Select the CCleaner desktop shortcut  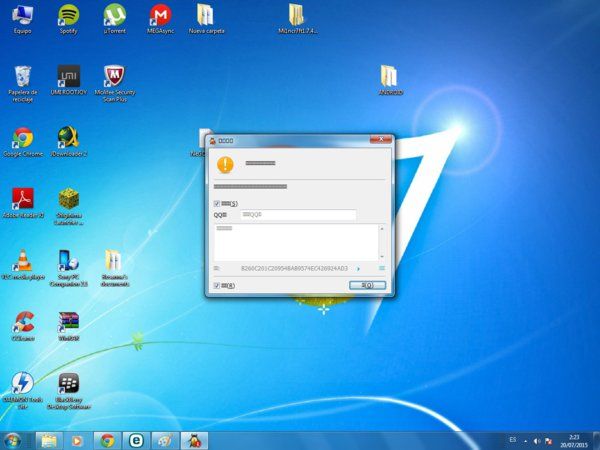coord(23,326)
